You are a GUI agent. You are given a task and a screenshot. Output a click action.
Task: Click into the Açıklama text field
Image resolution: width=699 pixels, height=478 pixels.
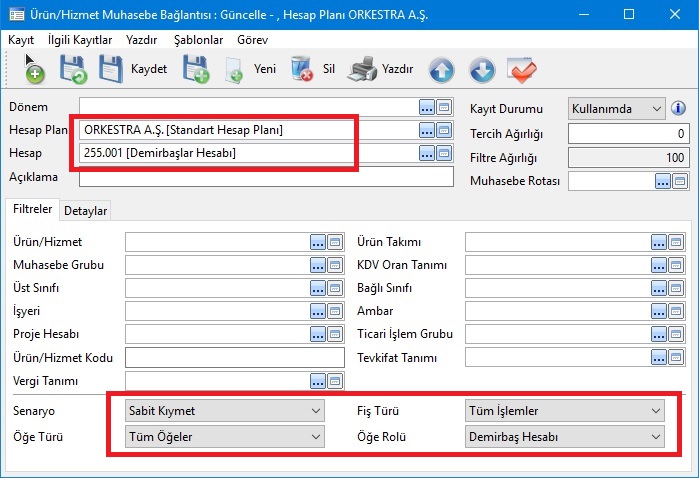point(264,177)
